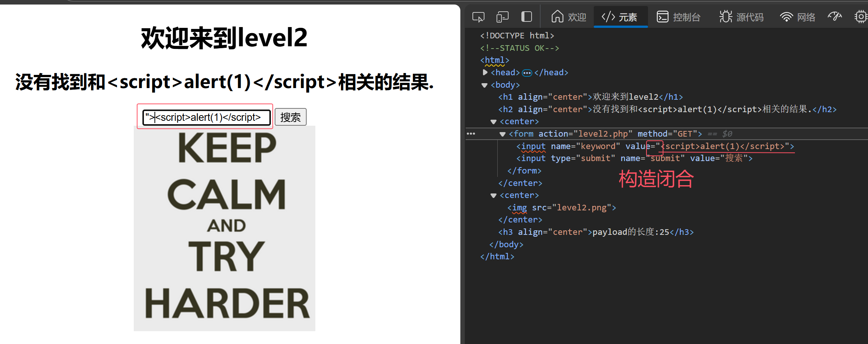
Task: Click the partially visible memory chip icon
Action: point(861,17)
